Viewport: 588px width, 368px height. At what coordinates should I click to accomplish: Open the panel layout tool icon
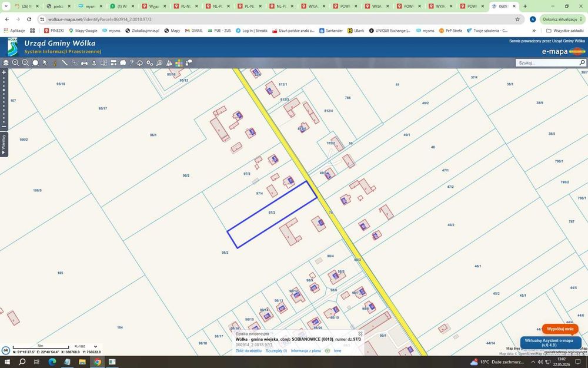[113, 63]
